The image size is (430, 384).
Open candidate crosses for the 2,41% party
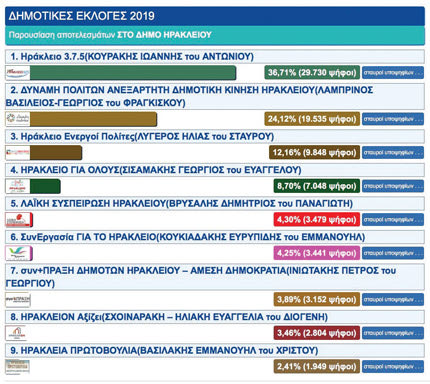coord(393,366)
